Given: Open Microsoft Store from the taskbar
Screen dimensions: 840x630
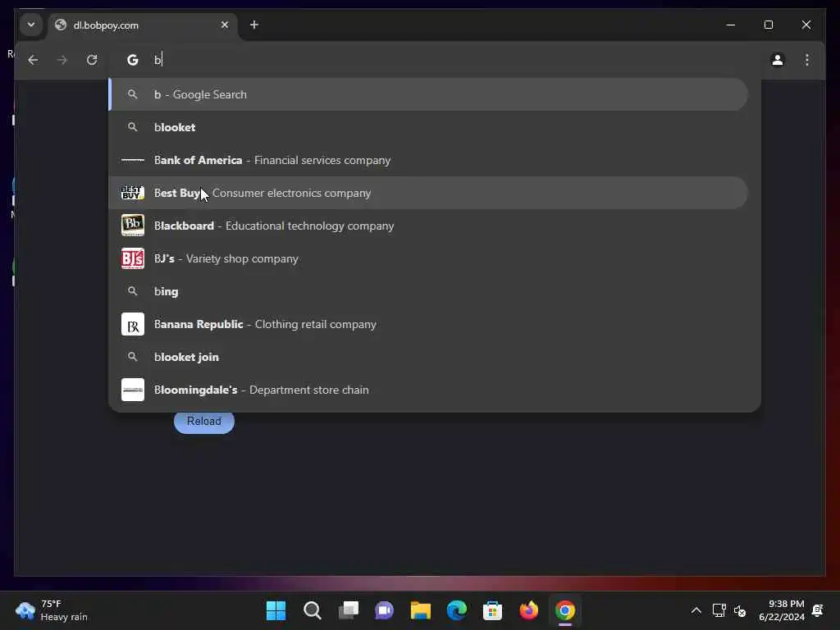Looking at the screenshot, I should click(492, 610).
